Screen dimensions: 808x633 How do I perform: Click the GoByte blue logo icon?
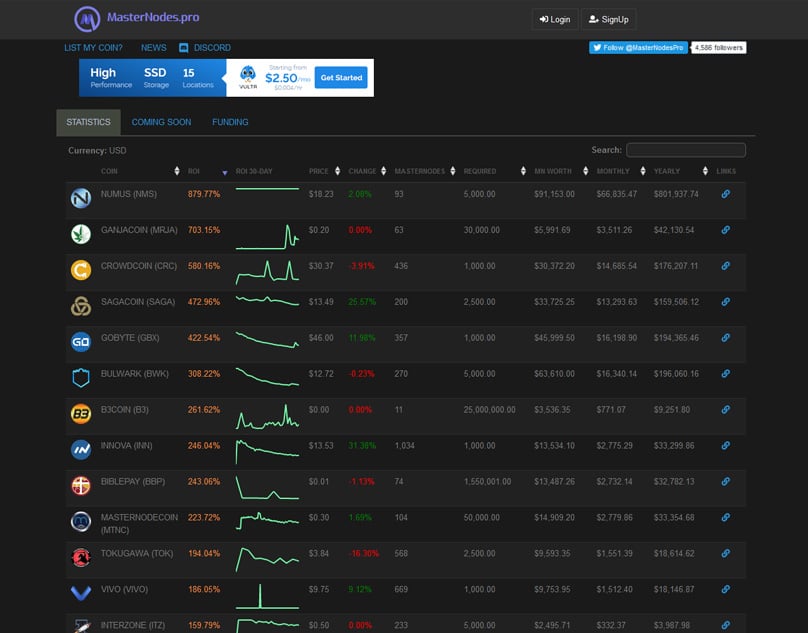point(81,342)
